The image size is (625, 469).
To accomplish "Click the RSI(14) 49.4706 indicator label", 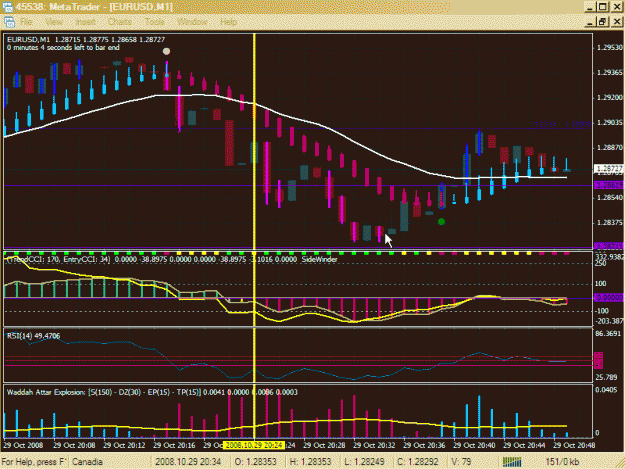I will tap(33, 336).
